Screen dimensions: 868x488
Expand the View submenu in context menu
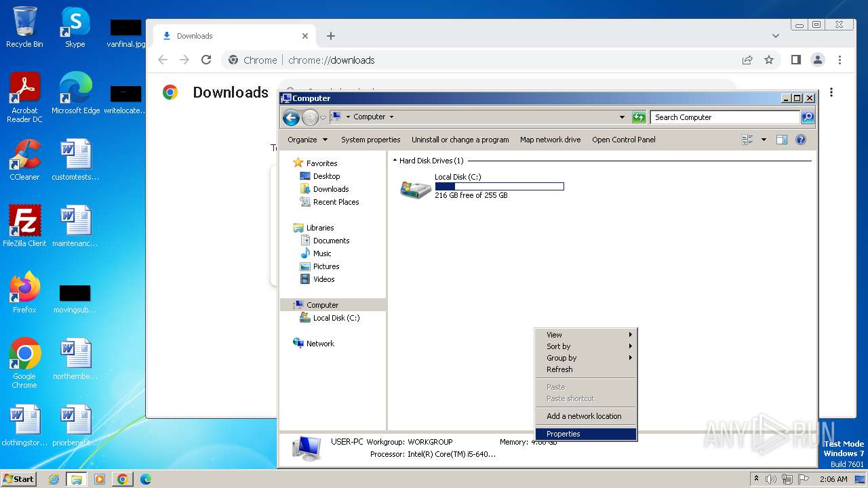(586, 335)
